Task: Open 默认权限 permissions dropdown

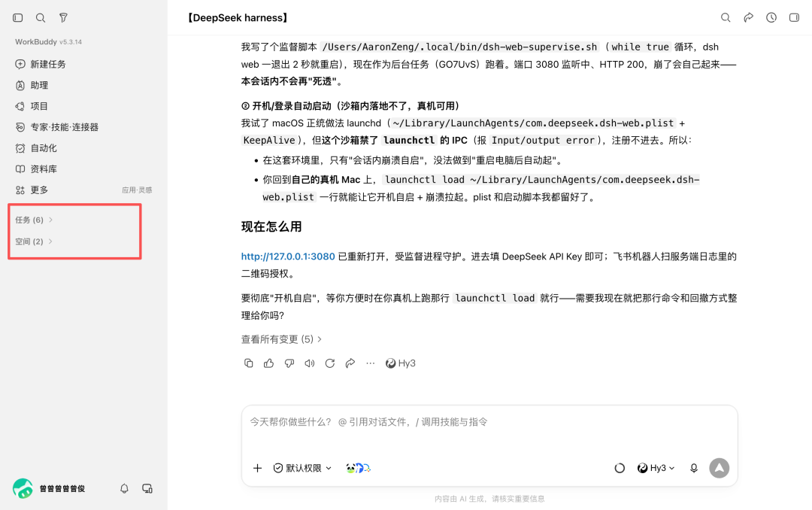Action: pyautogui.click(x=302, y=468)
